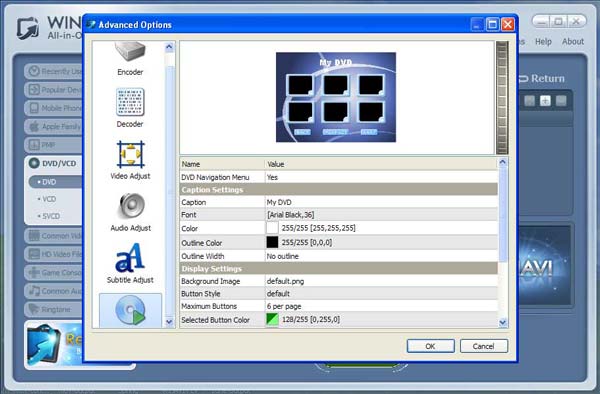Click the white plus icon under Return

tap(545, 101)
